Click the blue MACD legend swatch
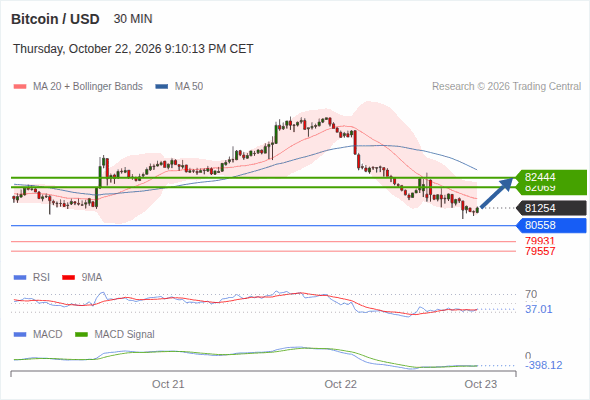590x400 pixels. [x=20, y=335]
